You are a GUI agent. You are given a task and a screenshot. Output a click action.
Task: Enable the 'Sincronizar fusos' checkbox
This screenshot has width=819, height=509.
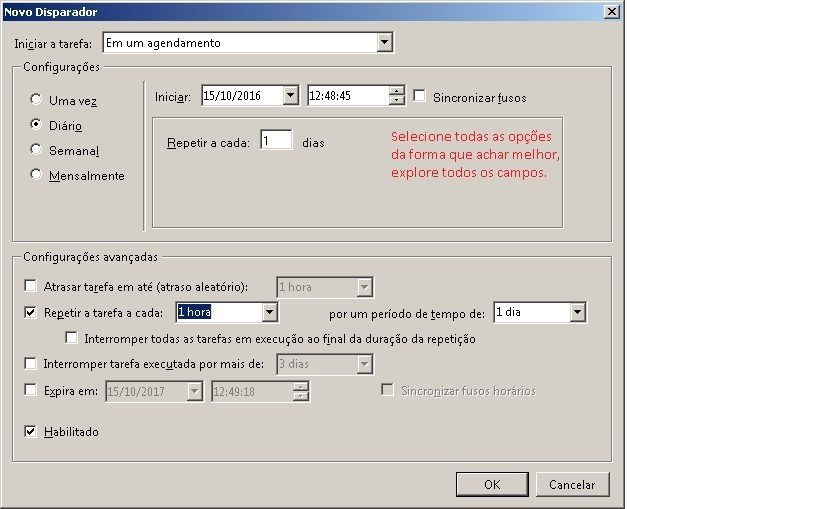click(419, 96)
